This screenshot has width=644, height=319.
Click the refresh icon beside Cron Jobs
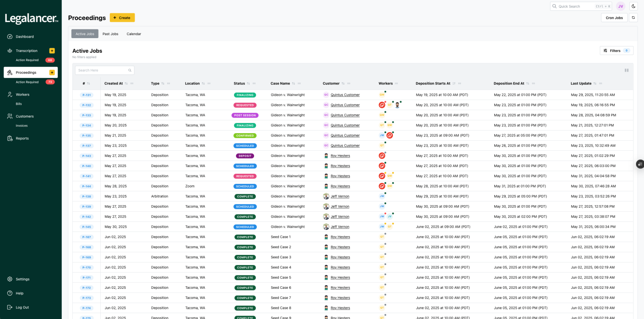(633, 18)
